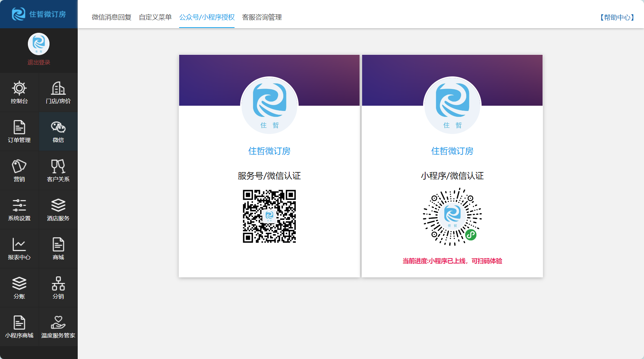Click the round mini program code
Viewport: 644px width, 359px height.
pos(452,217)
